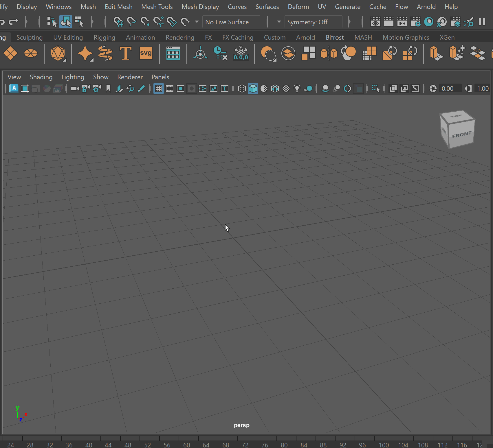493x448 pixels.
Task: Click the Sweep Mesh helix icon
Action: click(105, 53)
